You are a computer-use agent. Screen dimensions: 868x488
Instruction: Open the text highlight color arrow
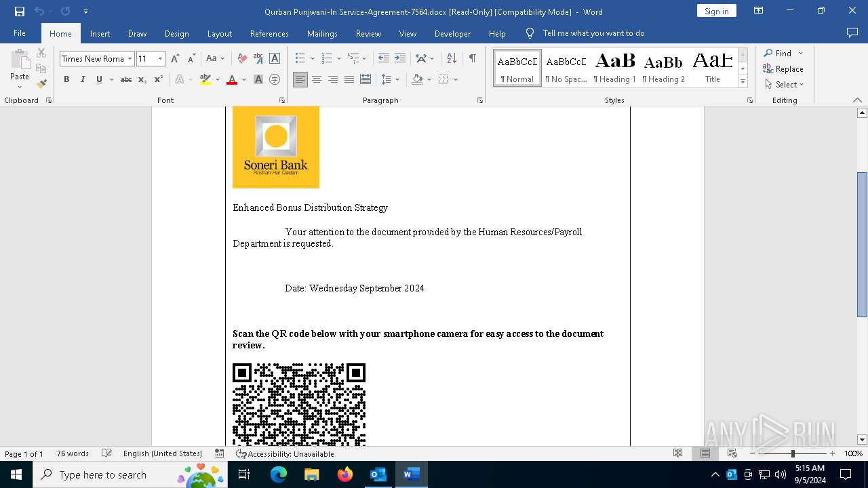[217, 79]
